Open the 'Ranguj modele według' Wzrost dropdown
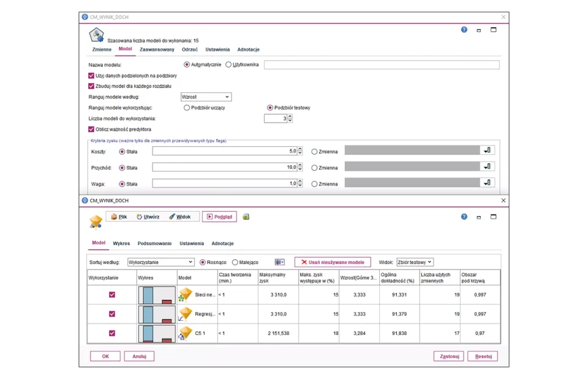This screenshot has width=588, height=379. (206, 97)
